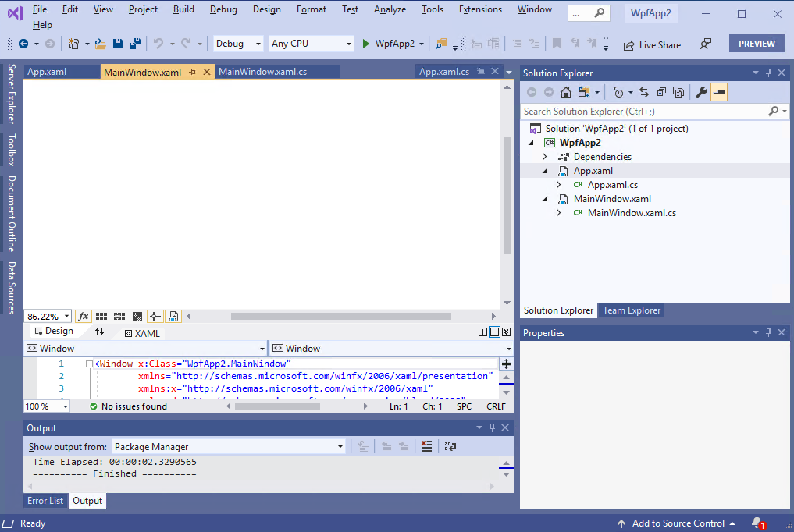Viewport: 794px width, 532px height.
Task: Open the Server Explorer side panel
Action: pos(11,94)
